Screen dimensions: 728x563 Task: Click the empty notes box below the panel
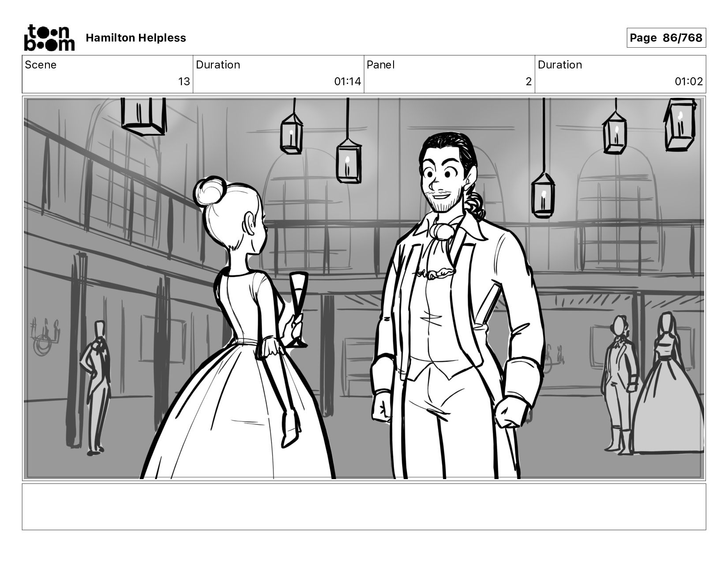pos(364,506)
